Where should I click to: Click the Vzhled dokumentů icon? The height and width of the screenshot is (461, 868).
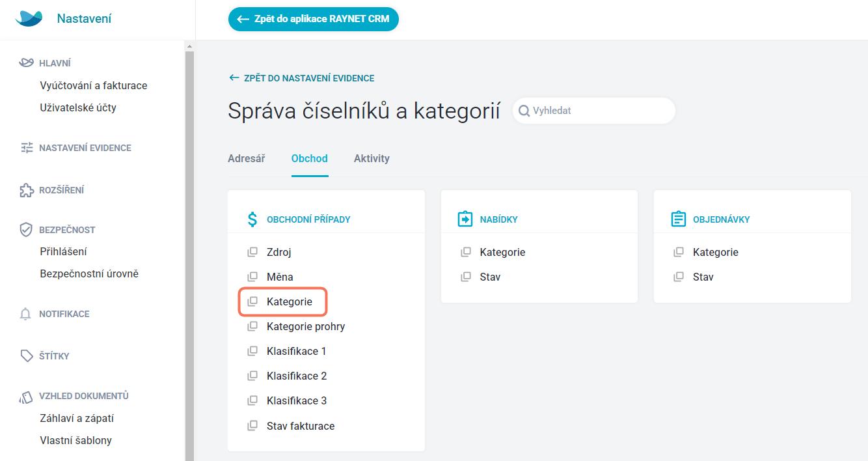[26, 396]
